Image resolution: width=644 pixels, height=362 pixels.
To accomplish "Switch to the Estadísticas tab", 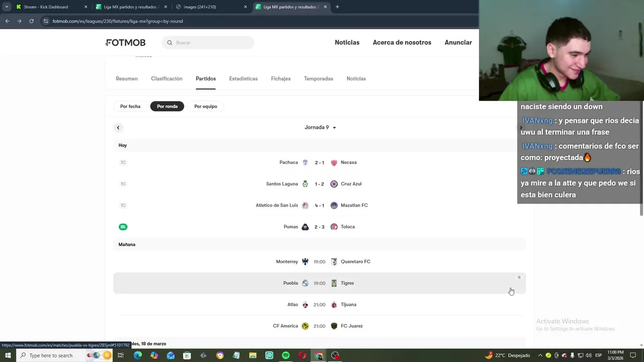I will pos(244,78).
